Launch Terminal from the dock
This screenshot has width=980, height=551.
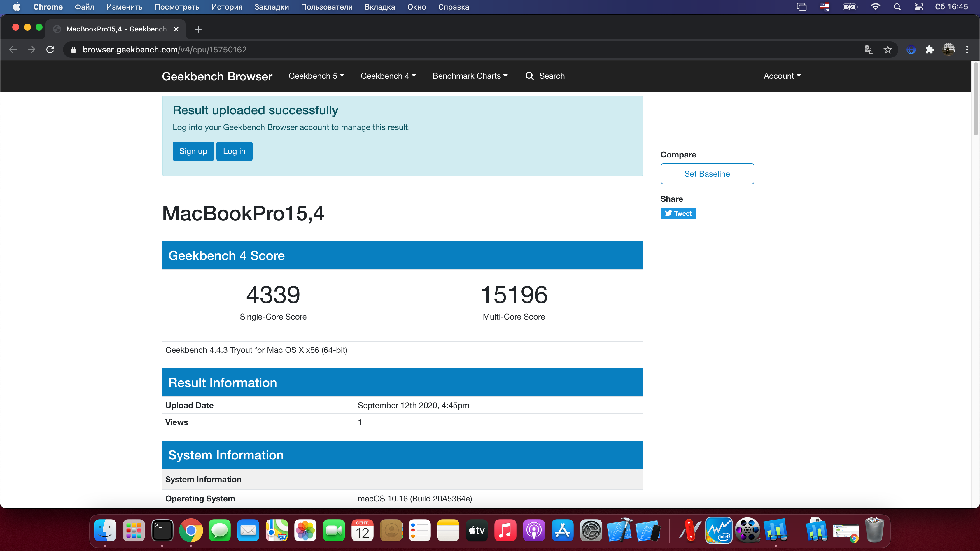click(x=162, y=530)
